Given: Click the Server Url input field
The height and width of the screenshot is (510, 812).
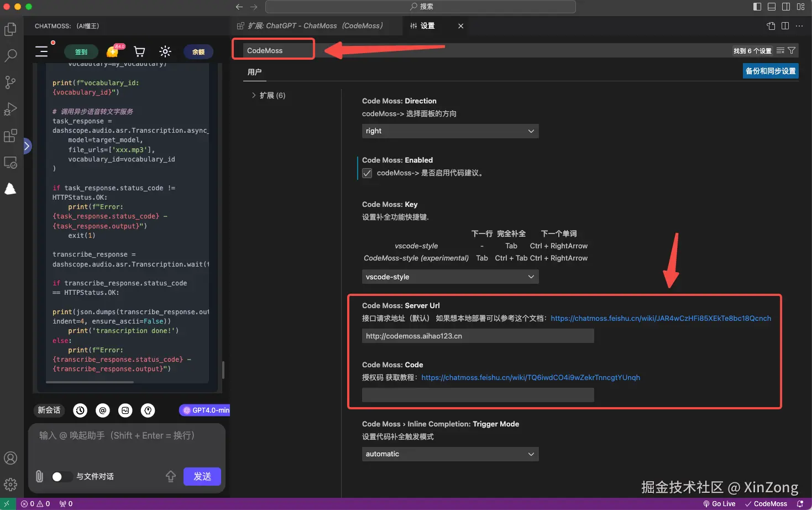Looking at the screenshot, I should [x=478, y=336].
